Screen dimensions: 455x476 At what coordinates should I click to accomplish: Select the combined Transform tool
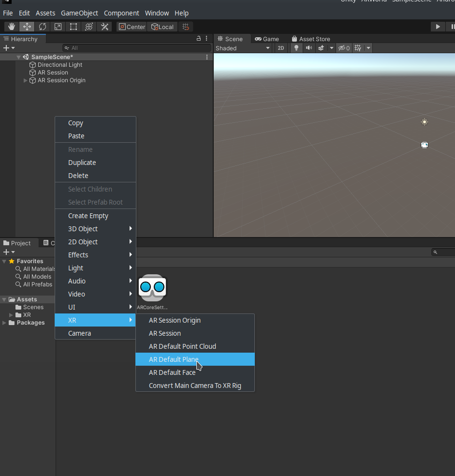pyautogui.click(x=89, y=27)
